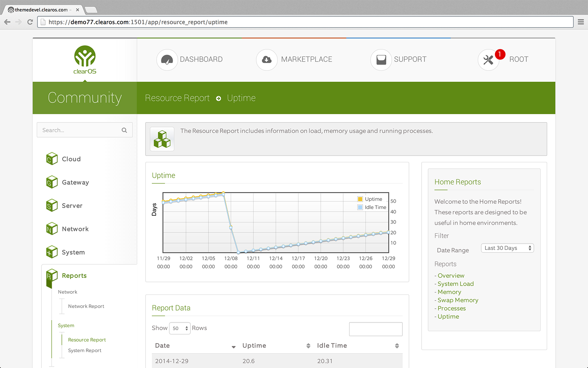Open the Memory report link
588x368 pixels.
[449, 292]
